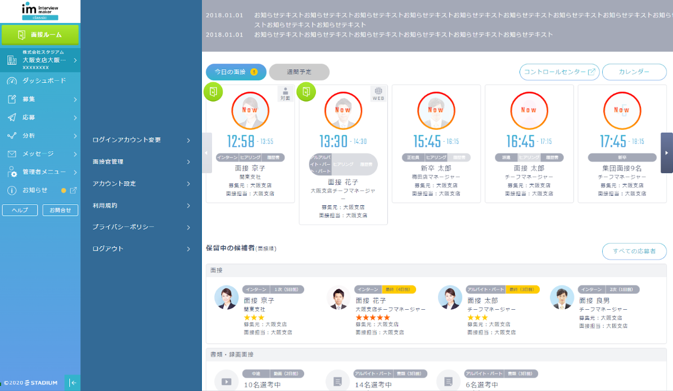The image size is (673, 391).
Task: Click the dashboard gauge icon
Action: (x=12, y=81)
